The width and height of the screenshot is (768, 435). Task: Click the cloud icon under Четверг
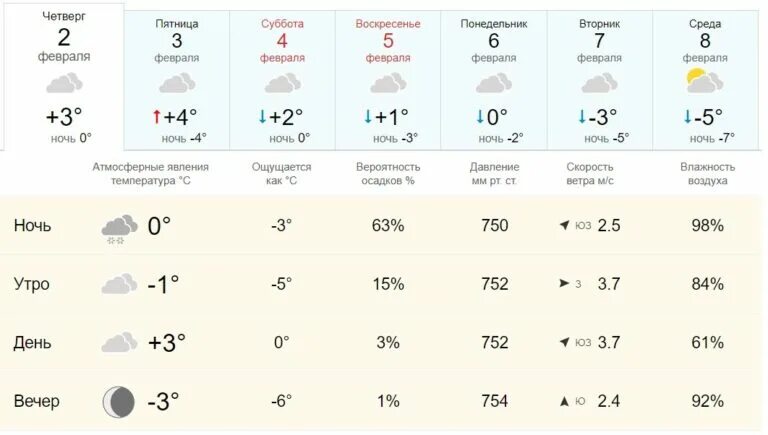click(64, 82)
